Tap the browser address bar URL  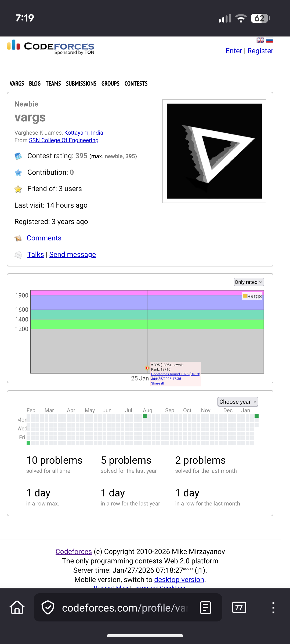tap(125, 608)
